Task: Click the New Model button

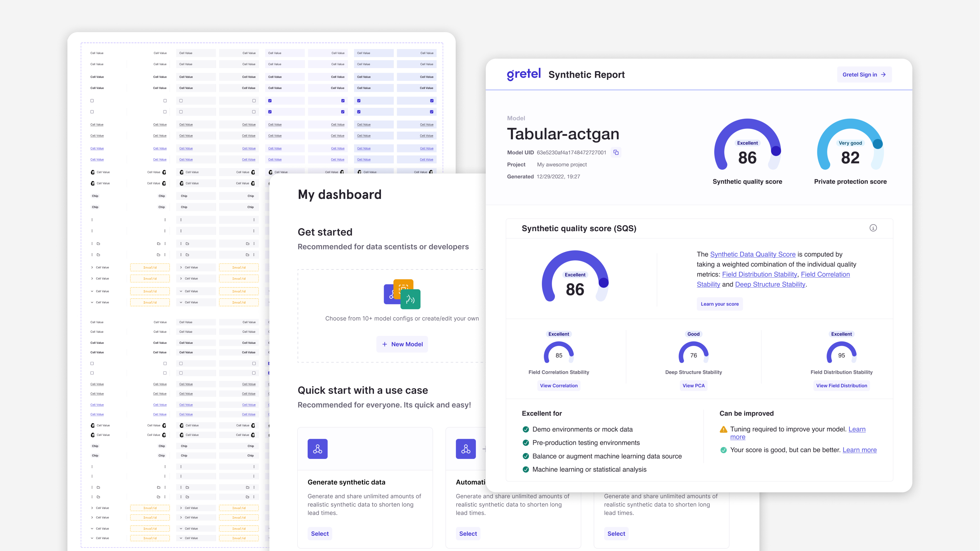Action: (402, 344)
